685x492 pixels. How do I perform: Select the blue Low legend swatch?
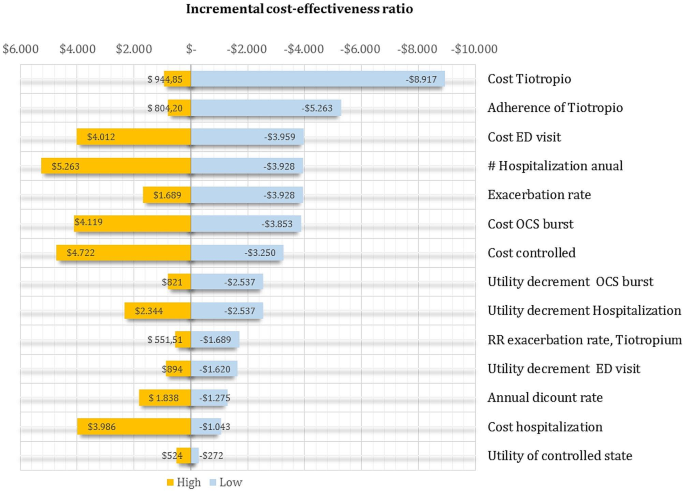[213, 483]
